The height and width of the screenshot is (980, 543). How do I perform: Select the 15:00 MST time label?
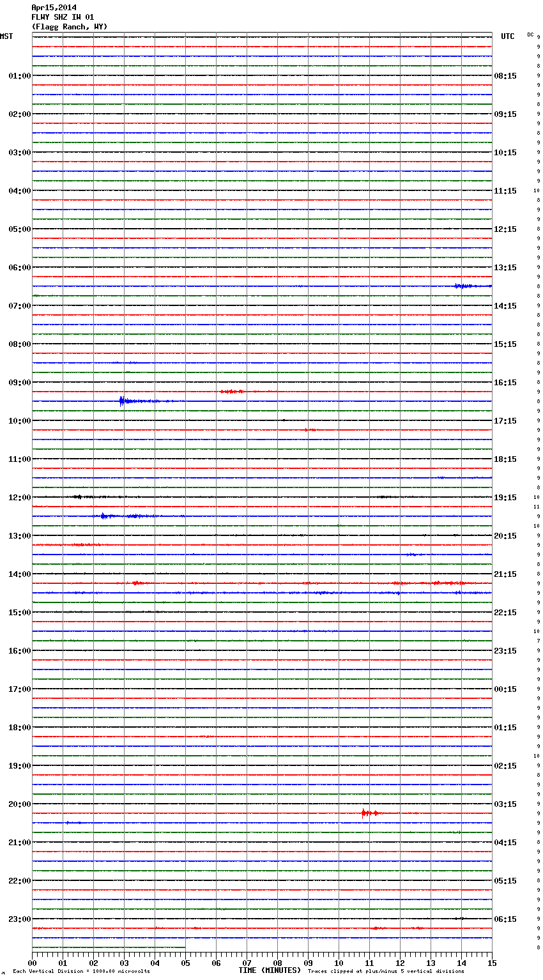(x=20, y=613)
